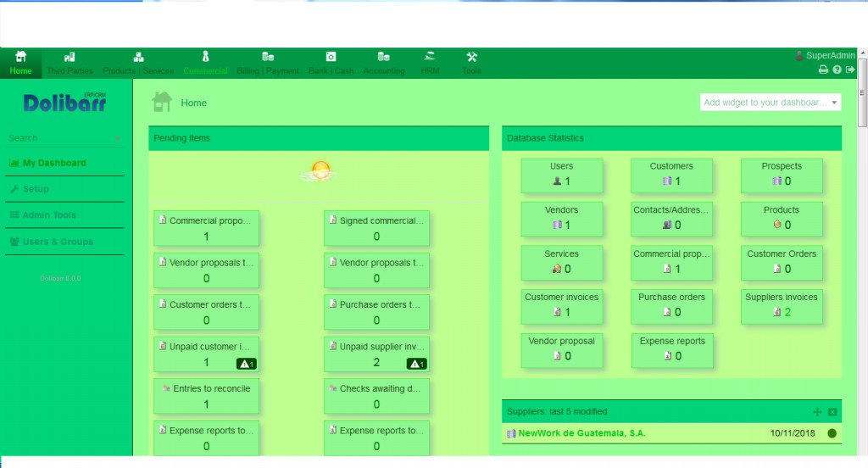The image size is (868, 468).
Task: Click the 10/11/2018 date text
Action: (x=793, y=433)
